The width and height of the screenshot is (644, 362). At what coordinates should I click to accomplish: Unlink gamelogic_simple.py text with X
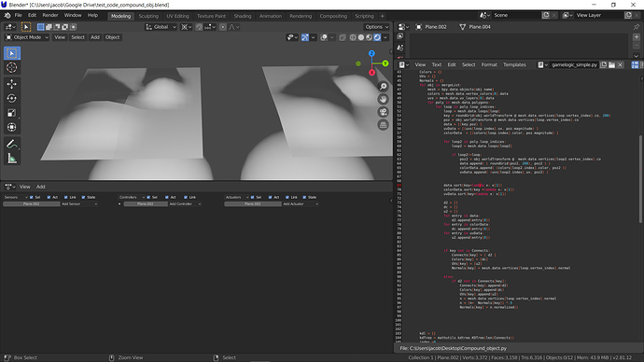pyautogui.click(x=620, y=65)
